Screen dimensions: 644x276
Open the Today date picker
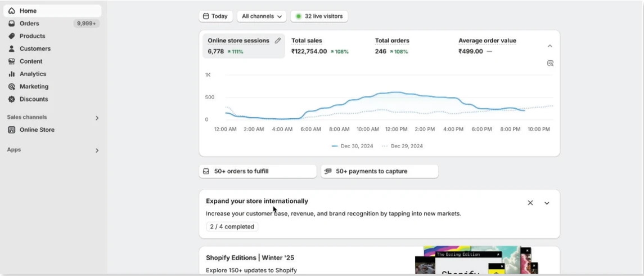[x=216, y=16]
